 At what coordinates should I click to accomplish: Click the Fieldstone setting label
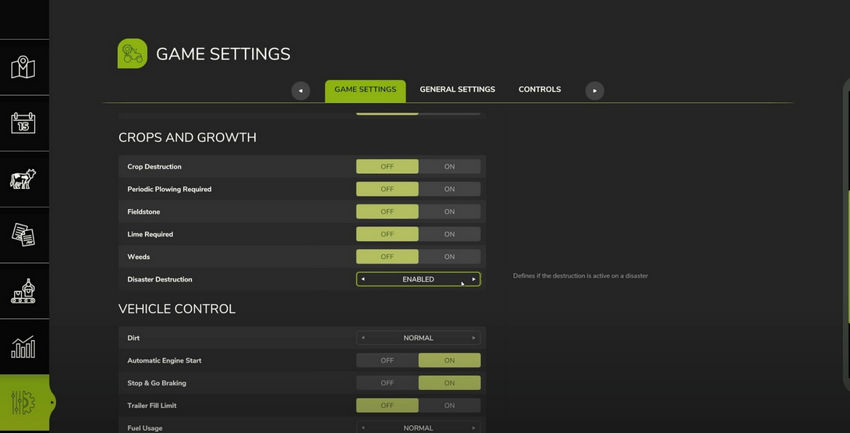pyautogui.click(x=143, y=211)
